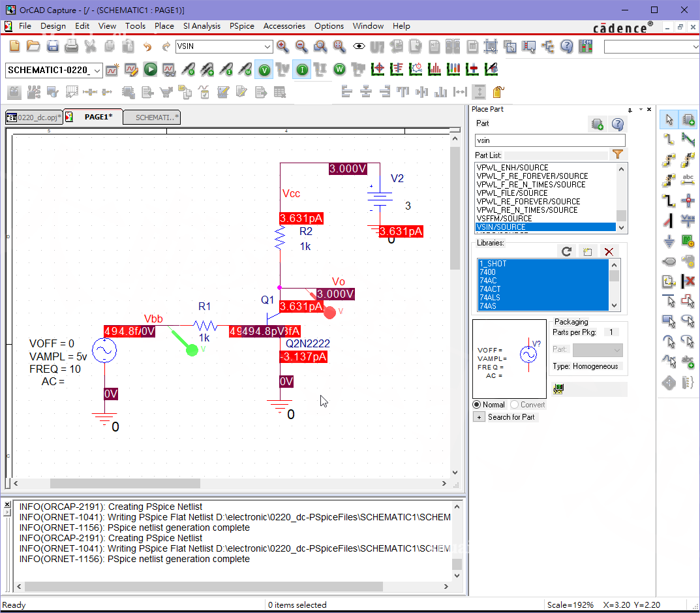Toggle bias power display (W button)
700x613 pixels.
tap(339, 70)
